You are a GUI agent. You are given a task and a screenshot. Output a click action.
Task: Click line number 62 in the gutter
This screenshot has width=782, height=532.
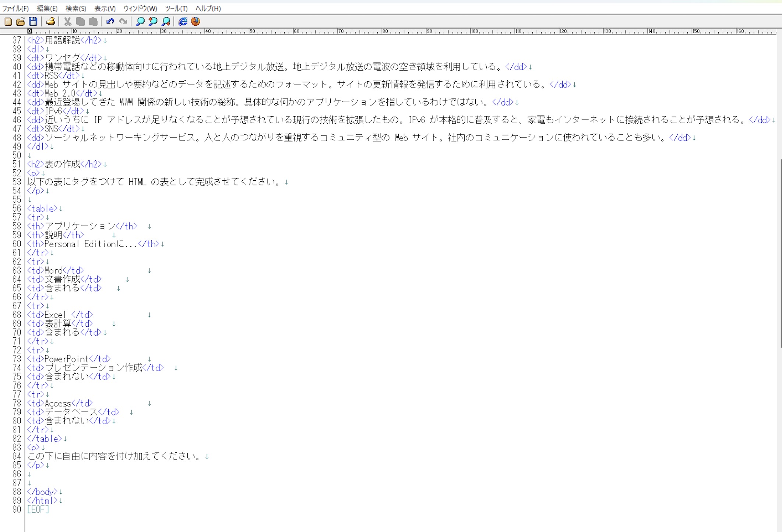(x=17, y=262)
